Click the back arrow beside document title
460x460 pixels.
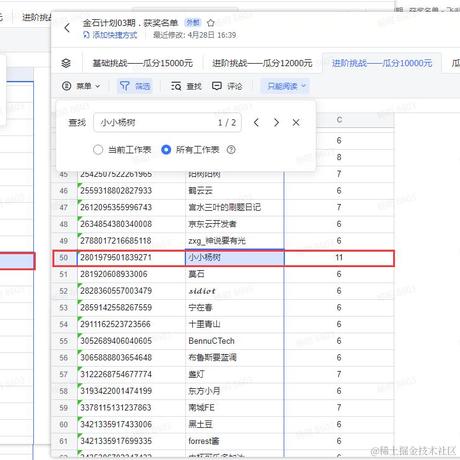coord(67,28)
